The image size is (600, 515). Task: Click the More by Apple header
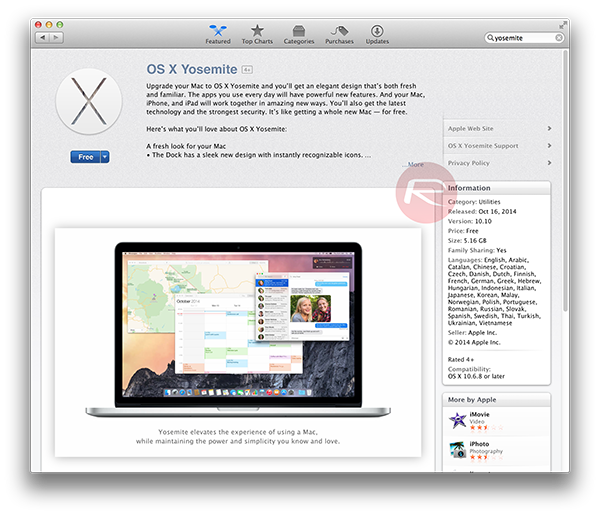497,400
